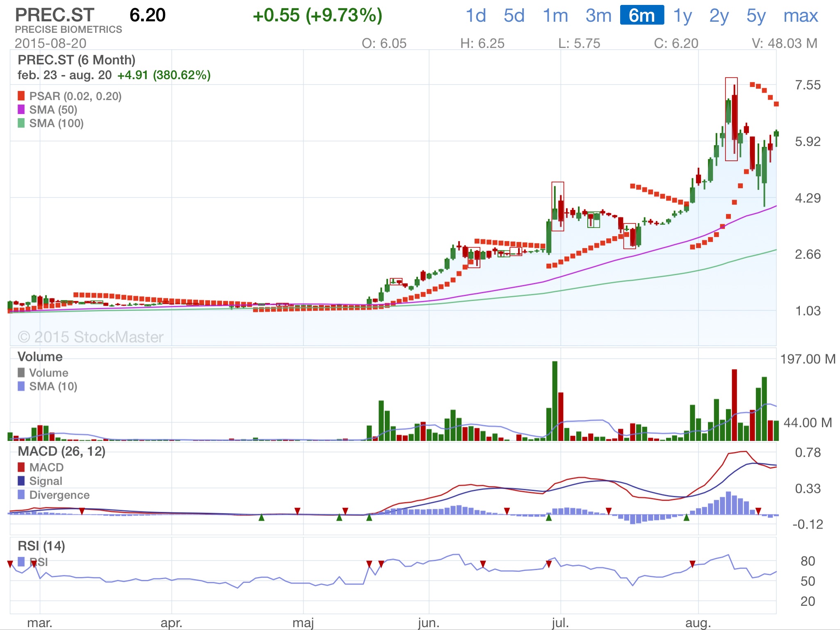This screenshot has height=630, width=840.
Task: Click the SMA (50) purple legend swatch
Action: 21,110
